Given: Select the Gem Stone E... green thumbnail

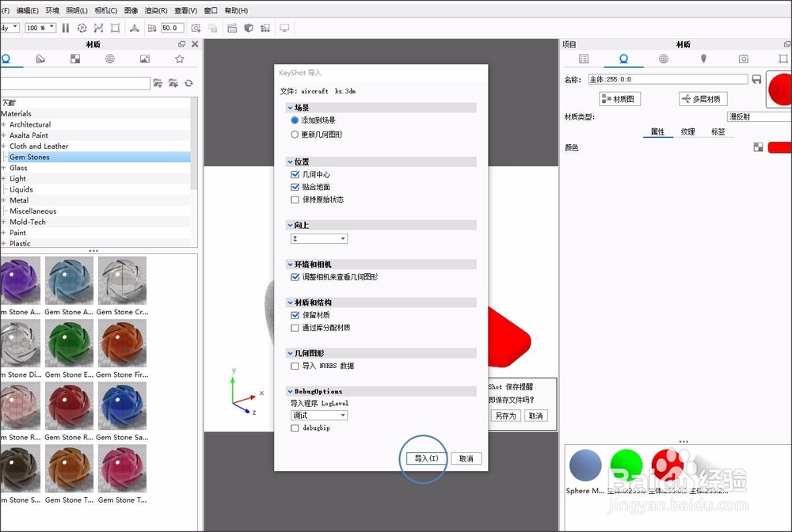Looking at the screenshot, I should pyautogui.click(x=69, y=344).
